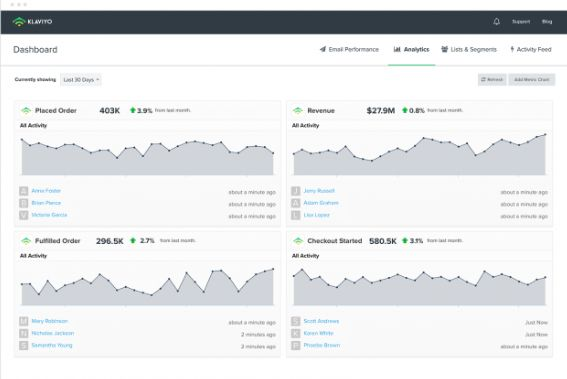Open Phoebe Brown's profile link
Viewport: 567px width, 379px height.
322,345
